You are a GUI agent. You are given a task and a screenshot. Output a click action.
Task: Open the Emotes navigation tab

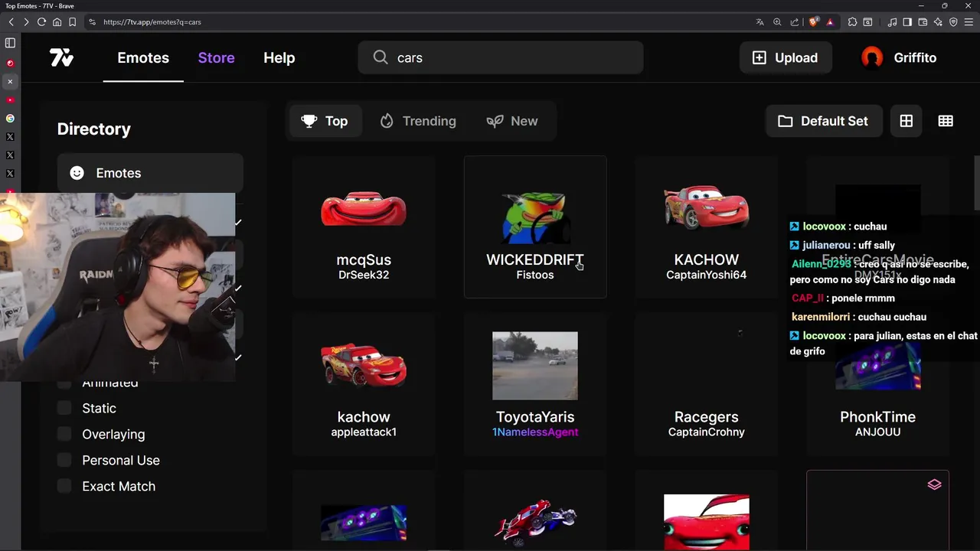[143, 57]
